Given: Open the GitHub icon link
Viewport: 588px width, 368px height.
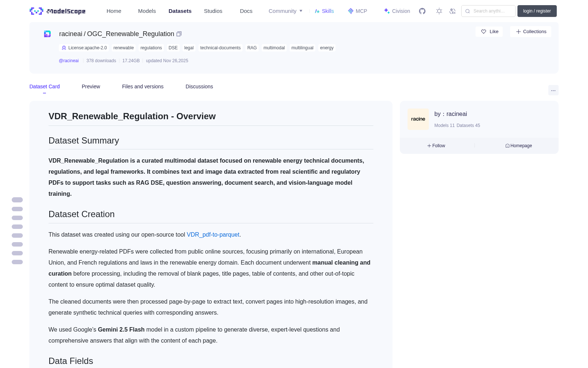Looking at the screenshot, I should [422, 11].
